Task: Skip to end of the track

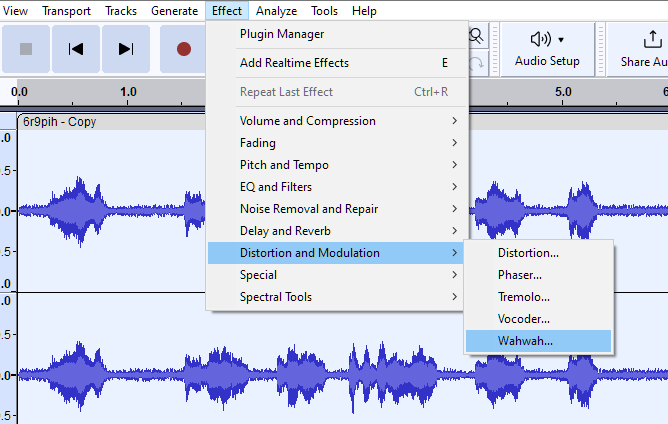Action: (x=126, y=49)
